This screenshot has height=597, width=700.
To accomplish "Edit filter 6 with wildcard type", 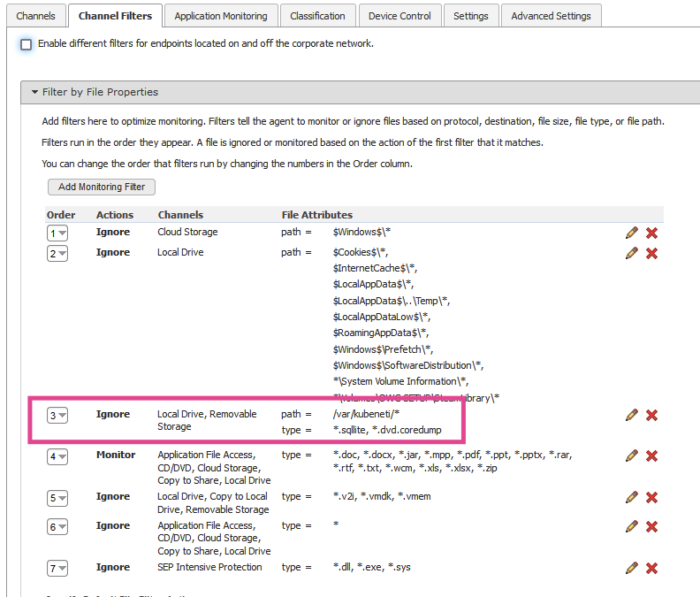I will [631, 526].
